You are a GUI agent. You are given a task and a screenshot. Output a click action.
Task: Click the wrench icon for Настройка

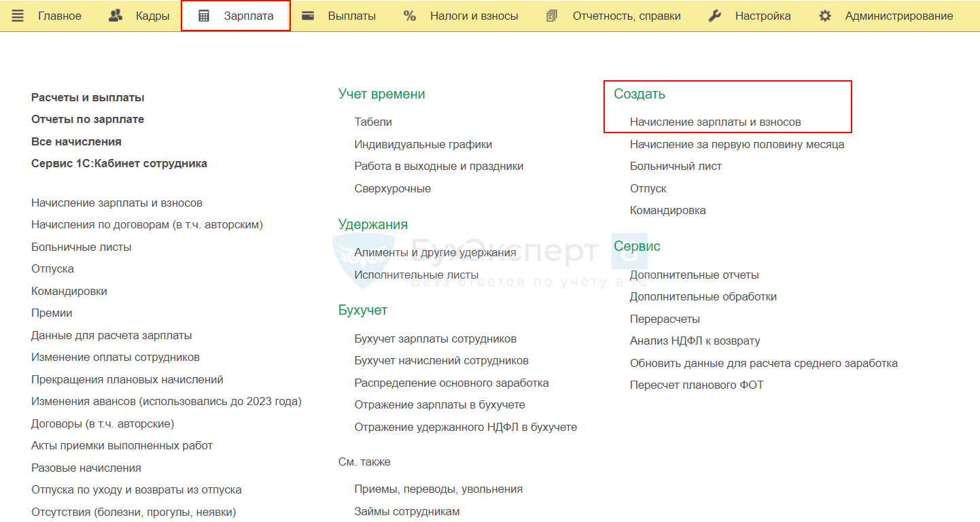(714, 16)
